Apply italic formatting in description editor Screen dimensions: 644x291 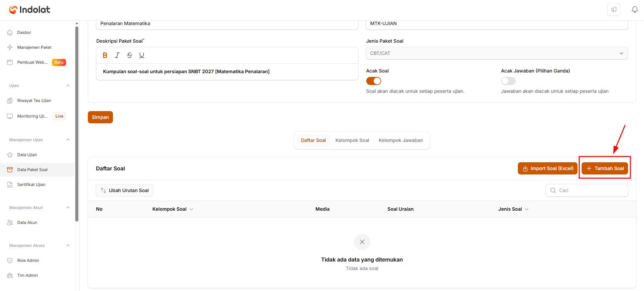(117, 55)
